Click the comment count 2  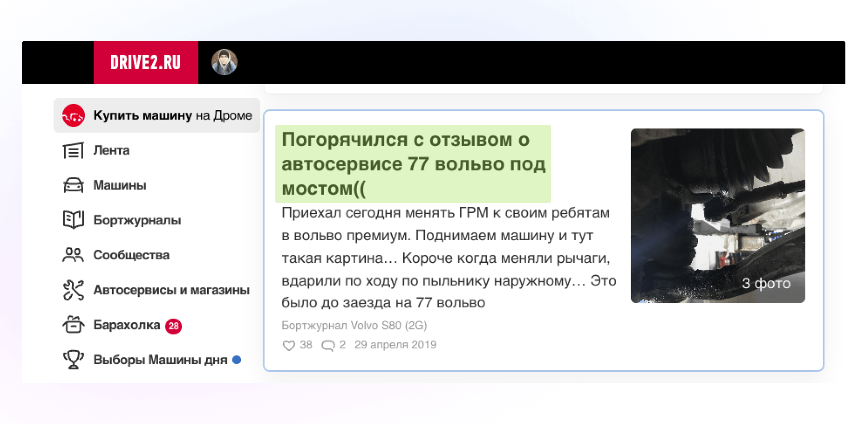coord(343,345)
